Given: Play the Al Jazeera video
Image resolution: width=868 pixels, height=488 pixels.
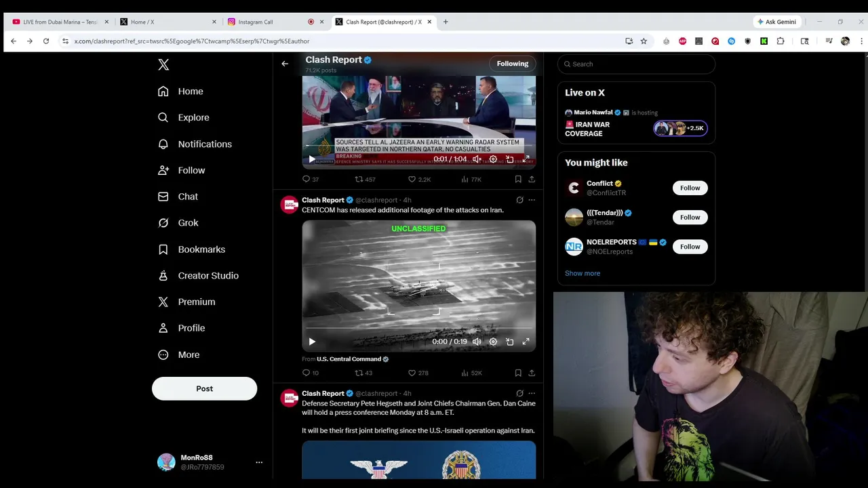Looking at the screenshot, I should tap(312, 159).
